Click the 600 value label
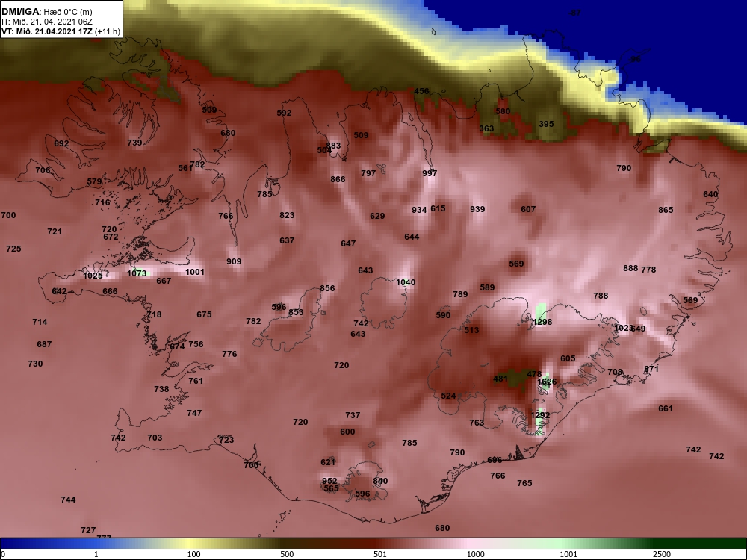Image resolution: width=747 pixels, height=560 pixels. tap(348, 432)
